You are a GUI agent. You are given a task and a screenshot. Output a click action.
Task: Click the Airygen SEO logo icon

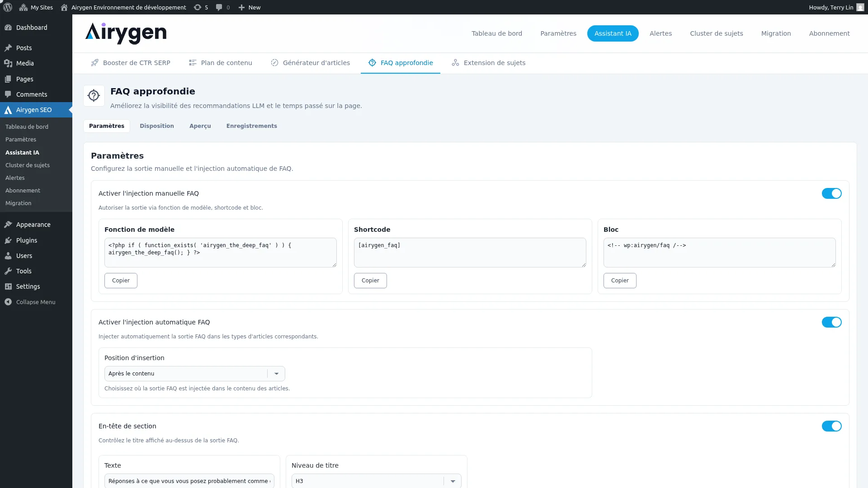point(8,110)
